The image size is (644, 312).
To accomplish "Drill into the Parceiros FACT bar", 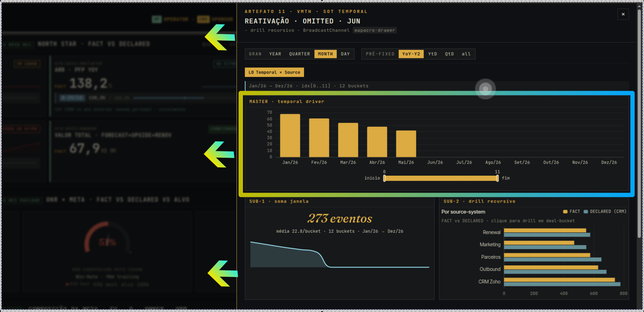I will 547,255.
